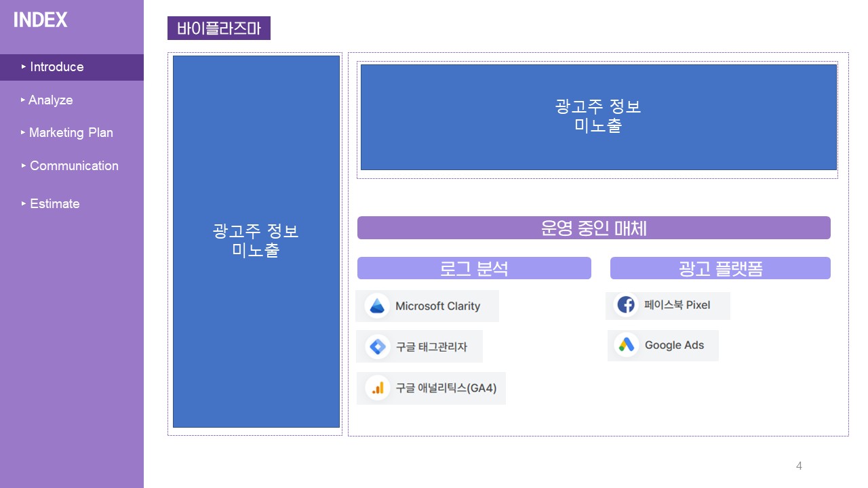Screen dimensions: 868x488
Task: Click the INDEX heading in the sidebar
Action: (41, 20)
